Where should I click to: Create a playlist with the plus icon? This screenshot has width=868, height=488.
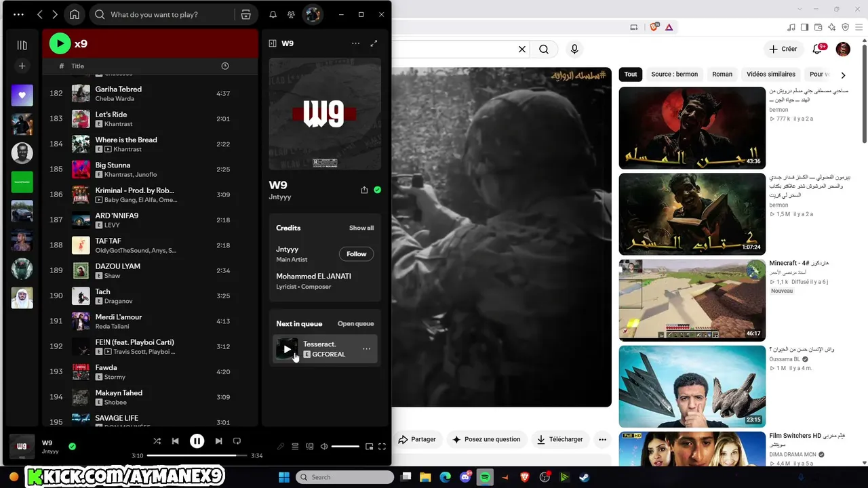pos(22,66)
